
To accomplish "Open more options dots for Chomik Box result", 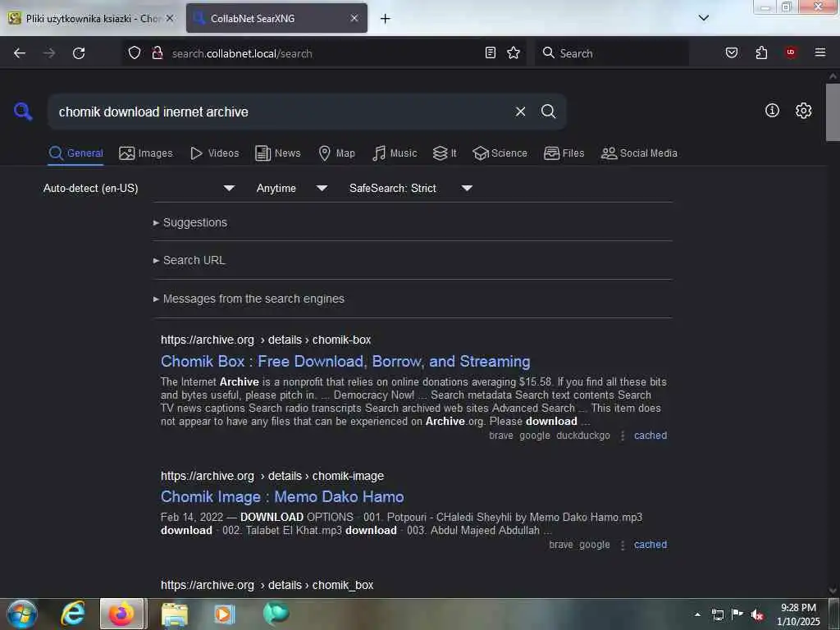I will (x=623, y=436).
